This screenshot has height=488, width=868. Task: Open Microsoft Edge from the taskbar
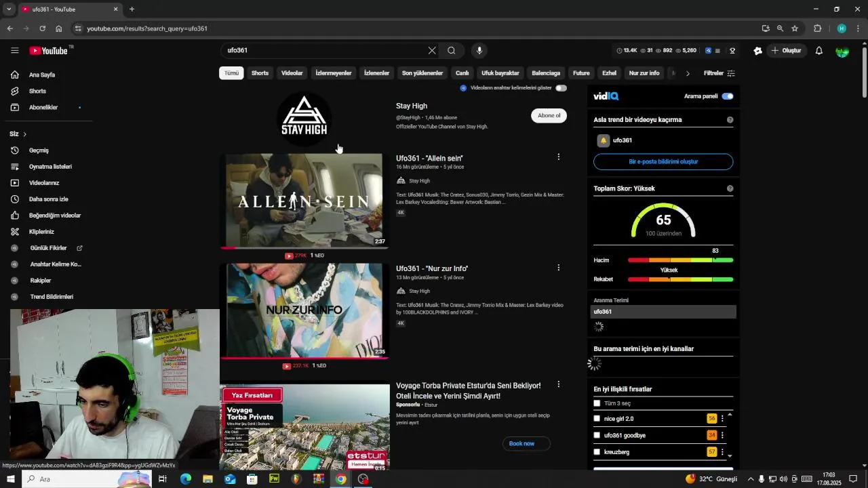tap(185, 479)
